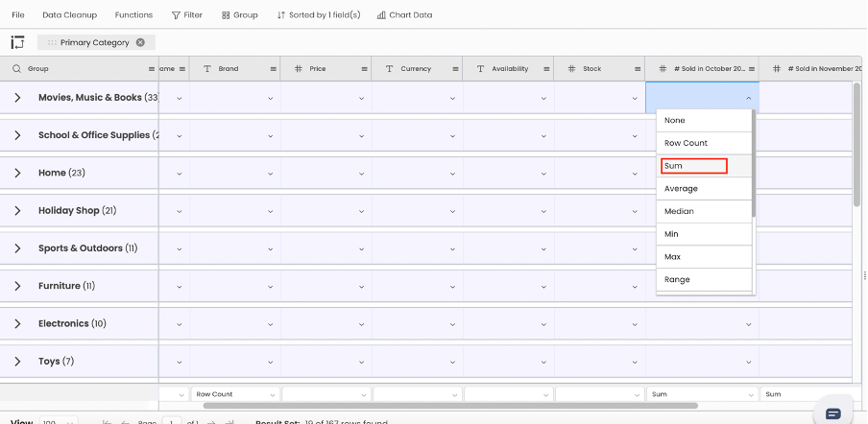Click the horizontal scrollbar below the grid
868x424 pixels.
449,406
